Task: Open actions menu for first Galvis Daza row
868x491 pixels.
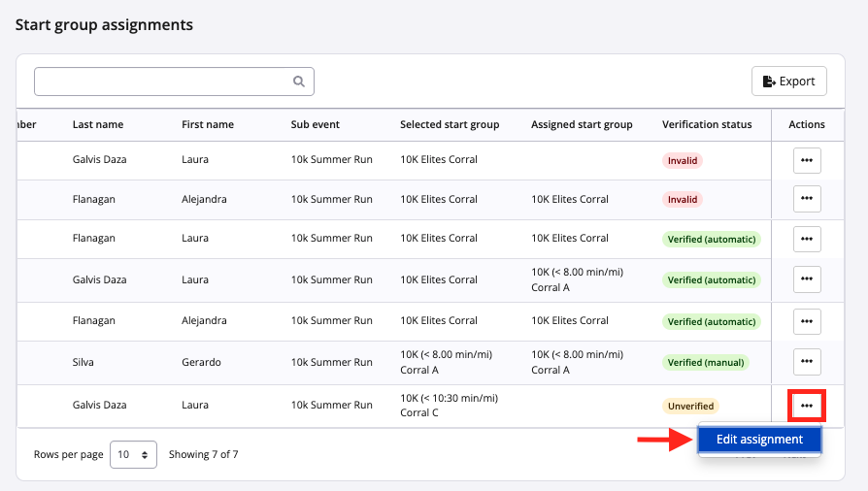Action: (x=806, y=160)
